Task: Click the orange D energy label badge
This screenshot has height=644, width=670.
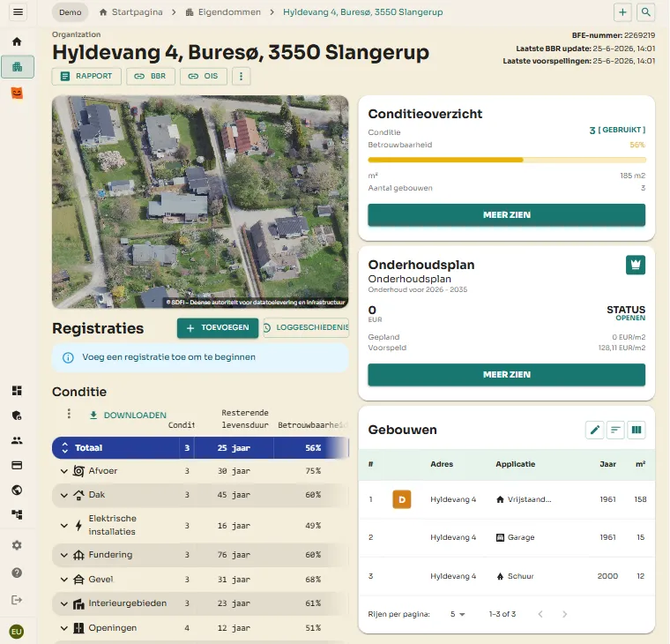Action: click(402, 499)
